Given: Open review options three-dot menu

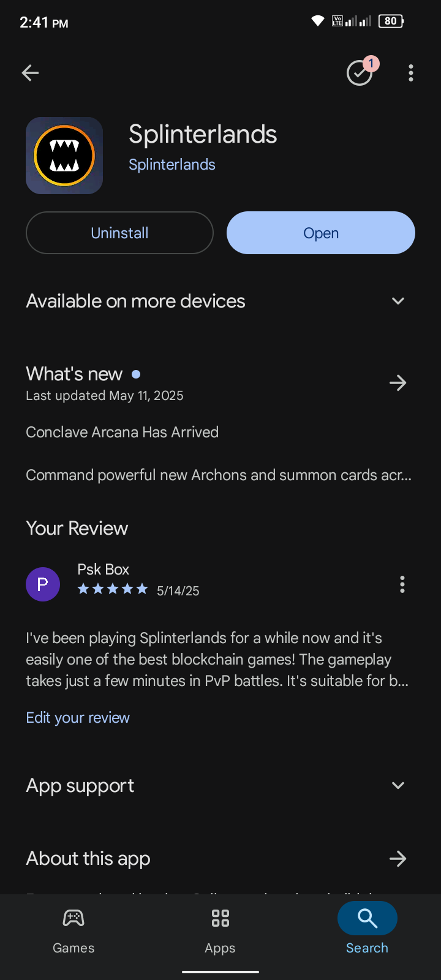Looking at the screenshot, I should point(402,584).
